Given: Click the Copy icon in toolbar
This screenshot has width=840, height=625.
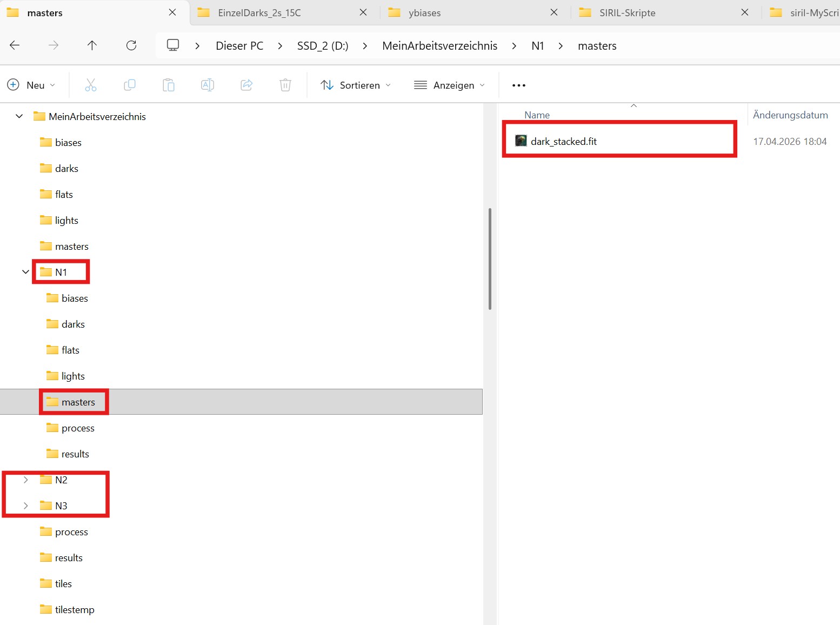Looking at the screenshot, I should [130, 85].
